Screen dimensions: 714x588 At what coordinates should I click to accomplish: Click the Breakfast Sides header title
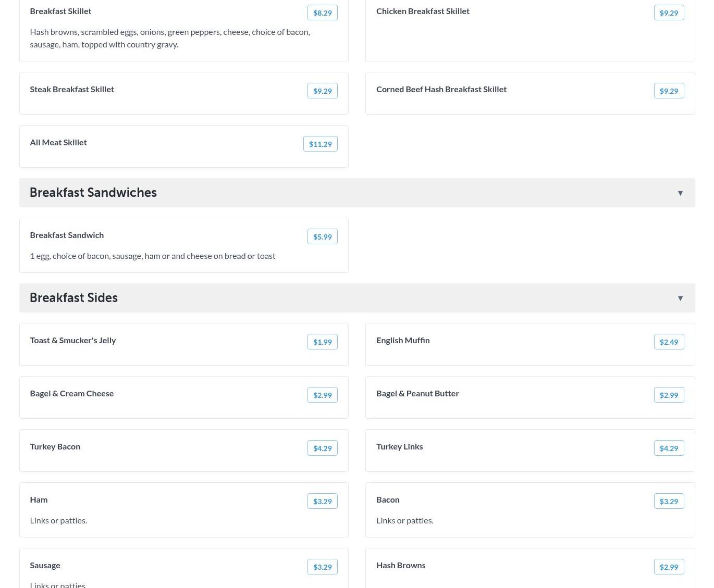tap(73, 298)
